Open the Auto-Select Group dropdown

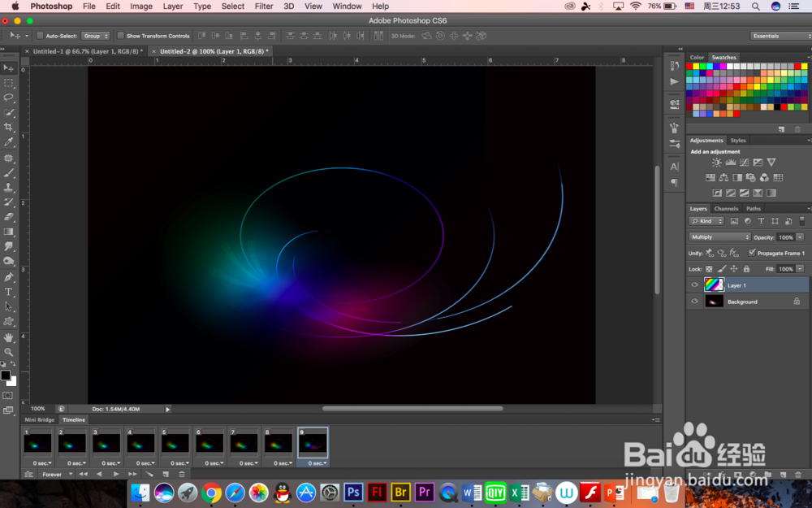[x=95, y=36]
